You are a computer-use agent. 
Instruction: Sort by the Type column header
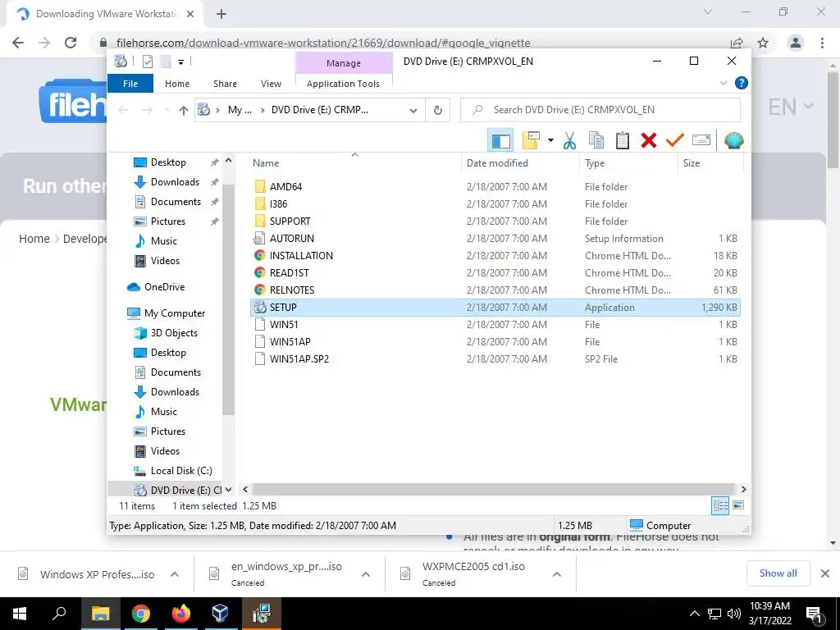coord(628,163)
